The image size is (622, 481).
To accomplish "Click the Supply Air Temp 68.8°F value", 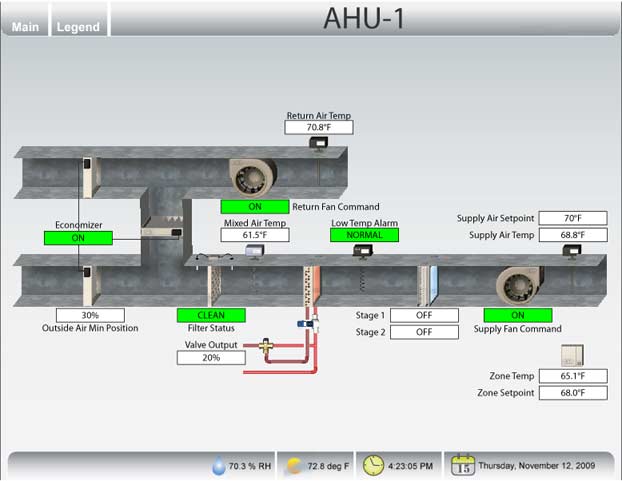I will pos(573,235).
